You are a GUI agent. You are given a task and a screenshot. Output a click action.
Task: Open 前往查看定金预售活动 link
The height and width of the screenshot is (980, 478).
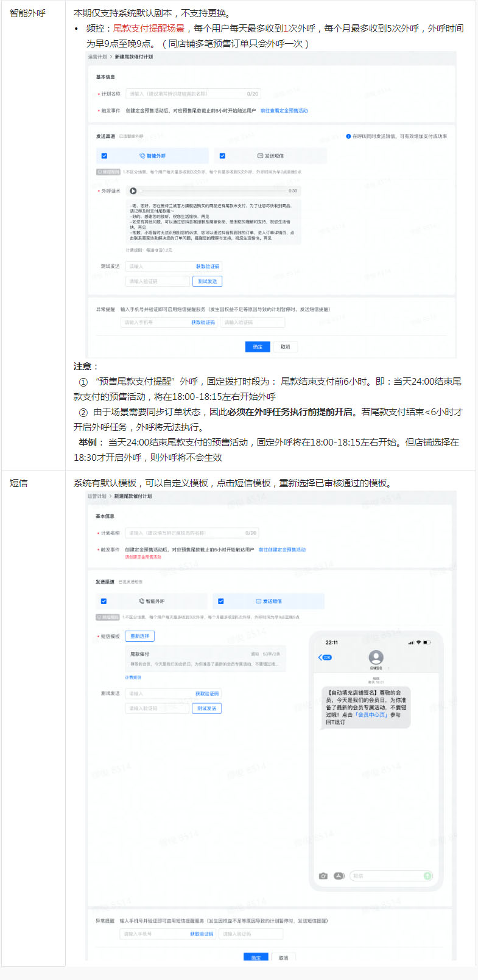(284, 111)
